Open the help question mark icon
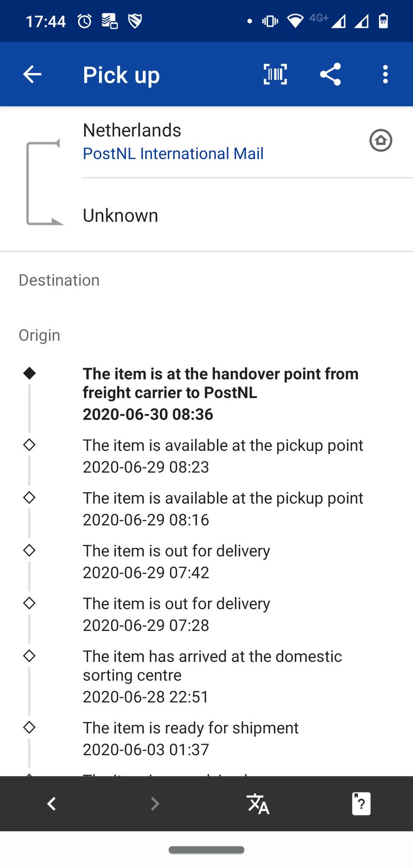The image size is (413, 868). pyautogui.click(x=361, y=803)
